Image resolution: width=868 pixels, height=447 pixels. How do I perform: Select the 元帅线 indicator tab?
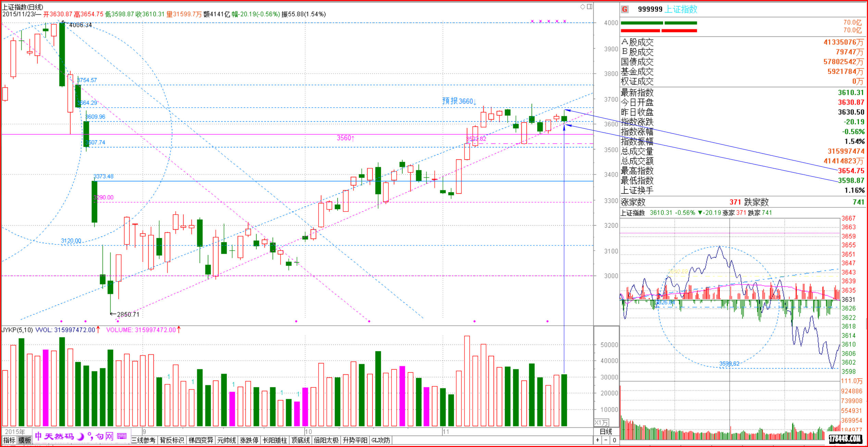point(226,440)
